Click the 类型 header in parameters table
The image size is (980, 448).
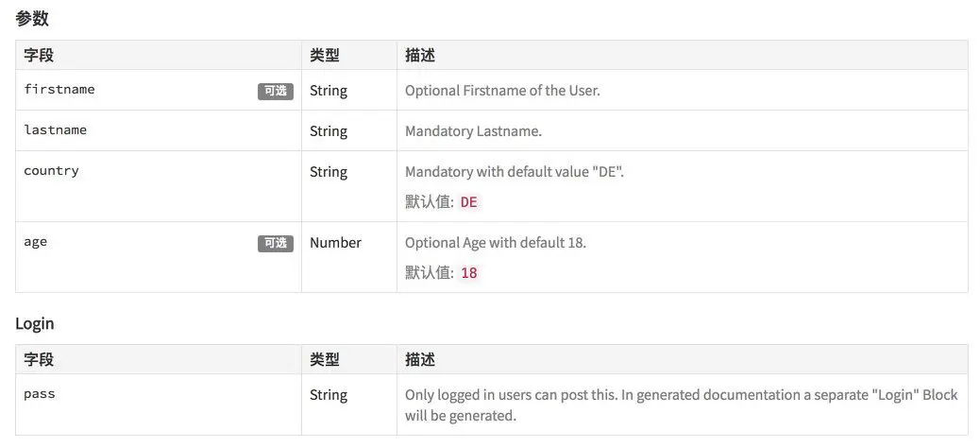tap(325, 56)
